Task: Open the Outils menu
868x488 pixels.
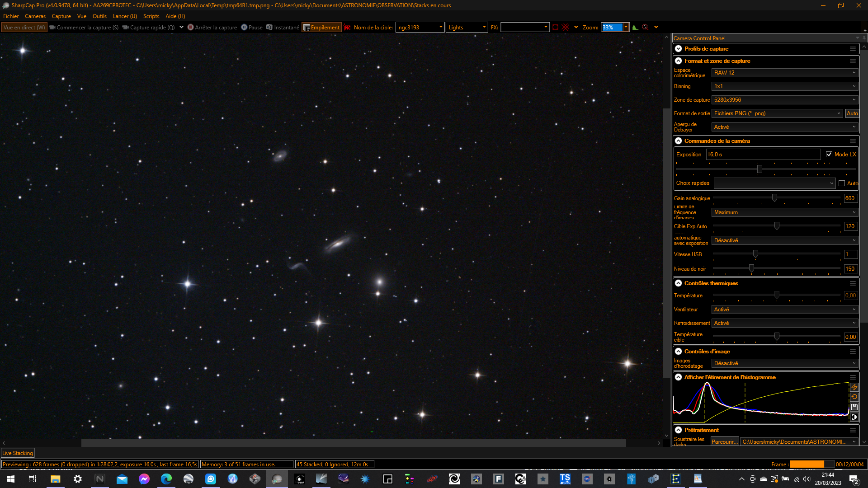Action: [99, 16]
